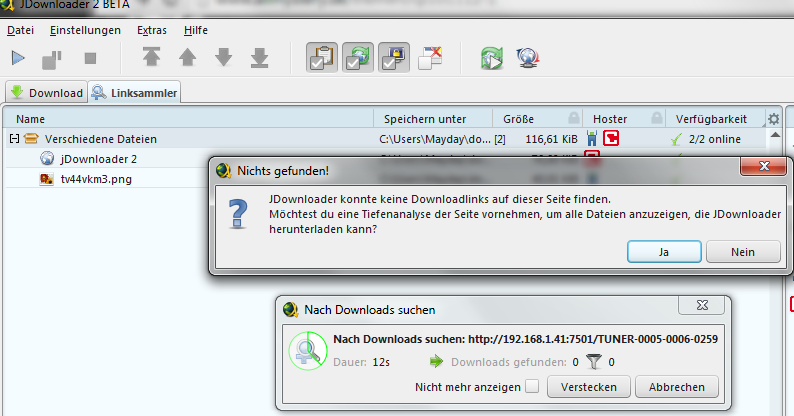Click the globe update check icon

pos(528,58)
